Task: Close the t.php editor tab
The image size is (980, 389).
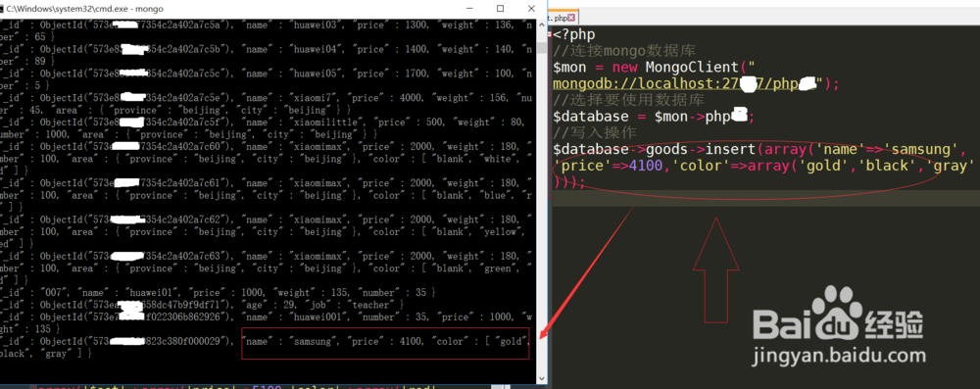Action: click(x=570, y=19)
